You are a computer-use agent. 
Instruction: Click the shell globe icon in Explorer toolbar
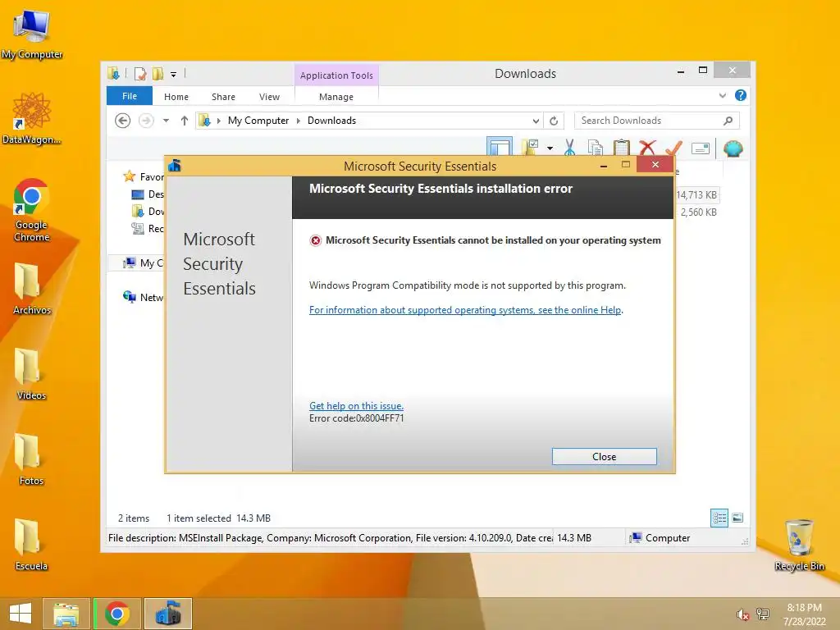point(733,148)
